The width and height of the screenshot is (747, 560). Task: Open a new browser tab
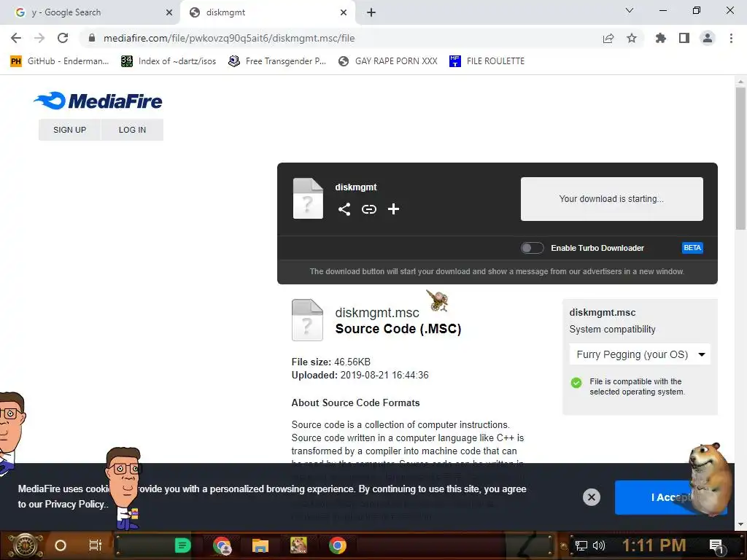[x=371, y=12]
